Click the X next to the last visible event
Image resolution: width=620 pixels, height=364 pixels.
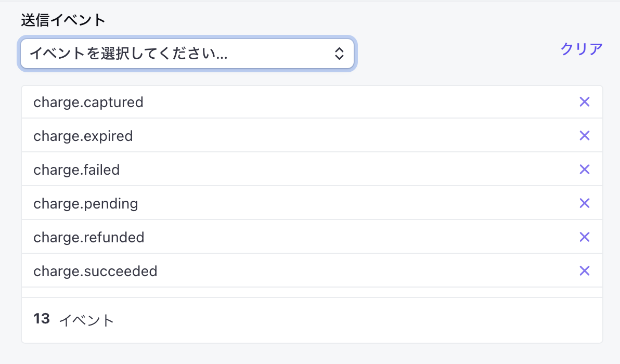point(584,270)
